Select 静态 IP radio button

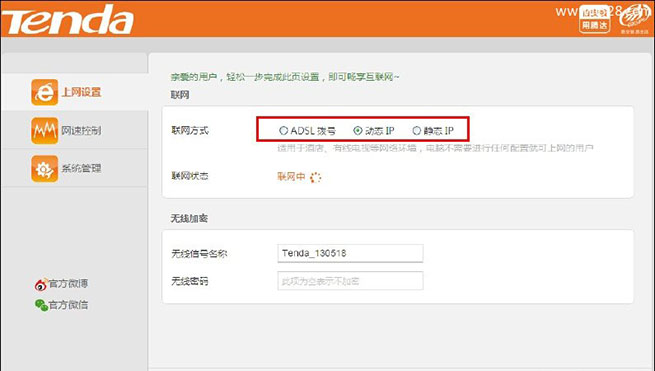(416, 131)
